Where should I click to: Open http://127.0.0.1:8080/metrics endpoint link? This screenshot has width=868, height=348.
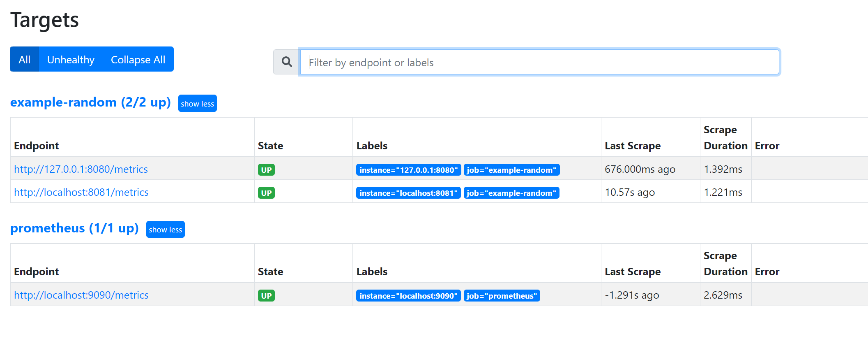tap(81, 169)
